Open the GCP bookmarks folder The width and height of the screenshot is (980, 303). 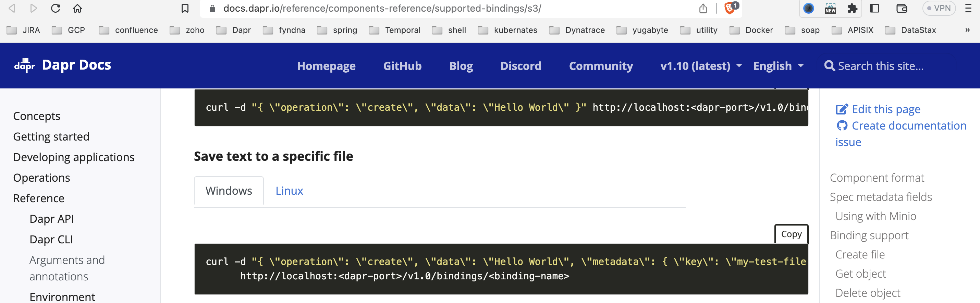tap(69, 30)
